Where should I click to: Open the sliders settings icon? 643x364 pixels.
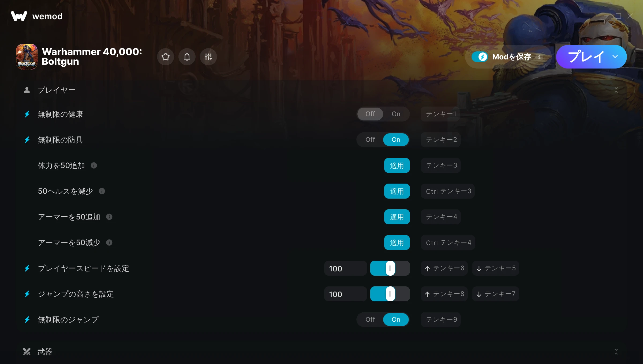pyautogui.click(x=208, y=57)
